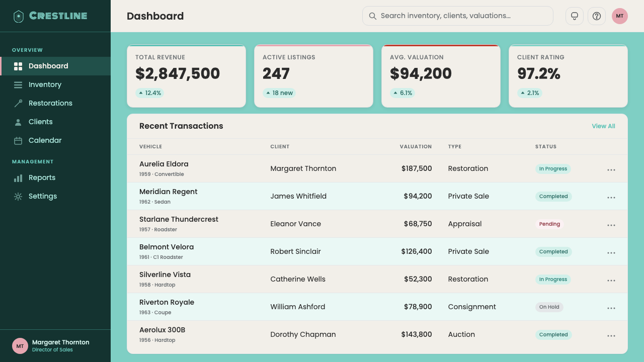Click the Clients person icon
Image resolution: width=644 pixels, height=362 pixels.
point(18,122)
